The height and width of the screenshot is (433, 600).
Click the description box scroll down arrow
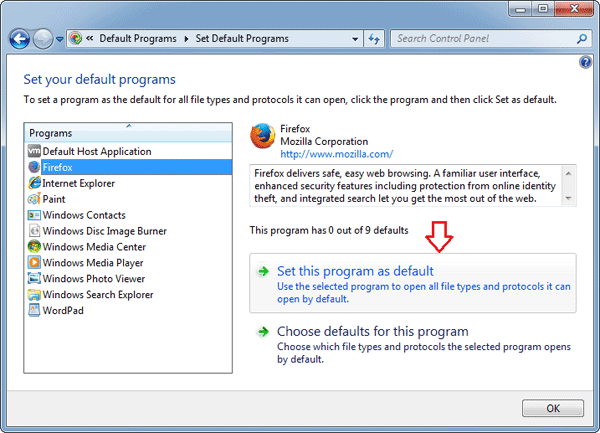tap(568, 198)
